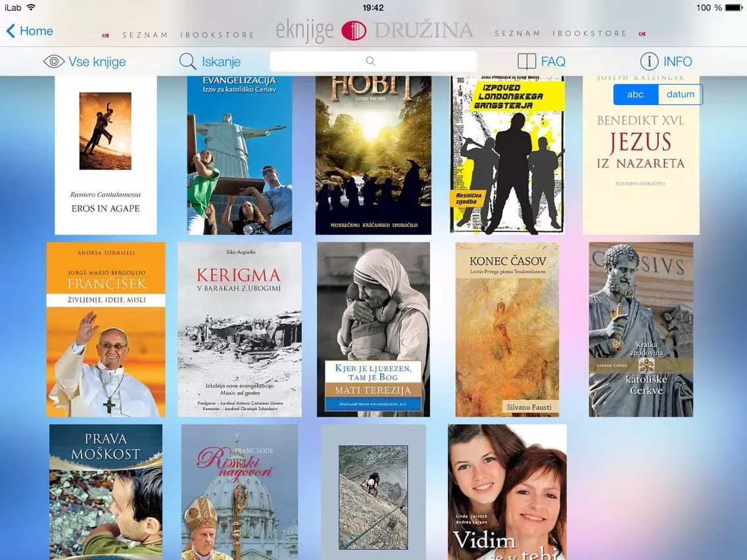Click the DRUŽINA wordmark
This screenshot has width=747, height=560.
tap(423, 30)
